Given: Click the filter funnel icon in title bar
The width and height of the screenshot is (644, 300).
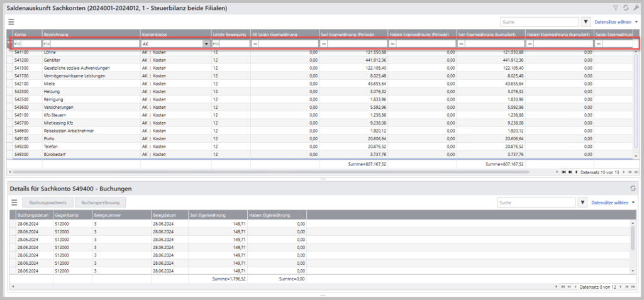Looking at the screenshot, I should point(616,8).
